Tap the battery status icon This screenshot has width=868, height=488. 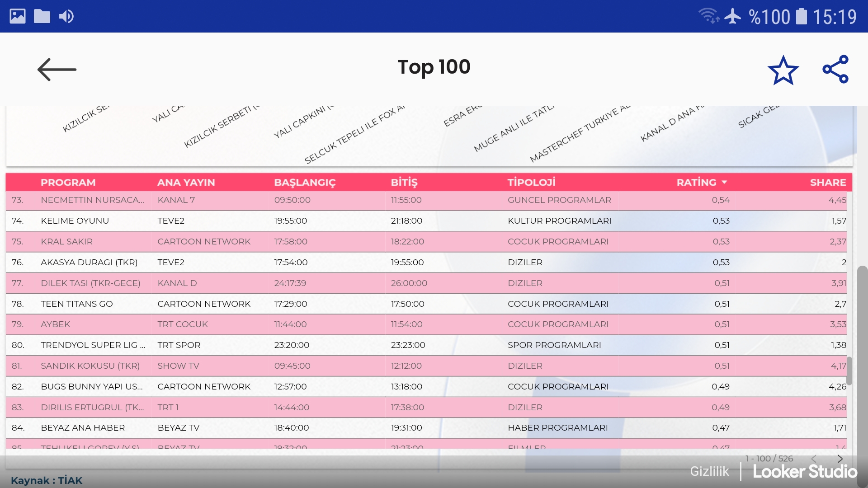tap(801, 17)
